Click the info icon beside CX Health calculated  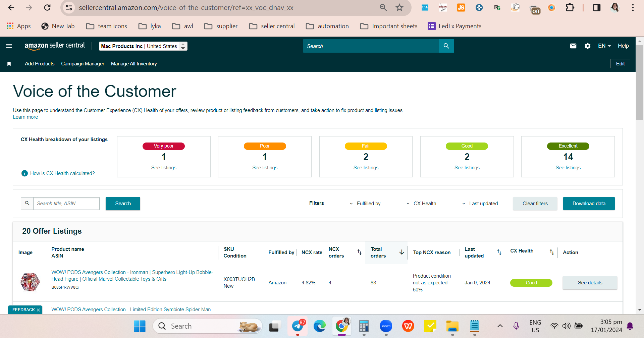24,173
